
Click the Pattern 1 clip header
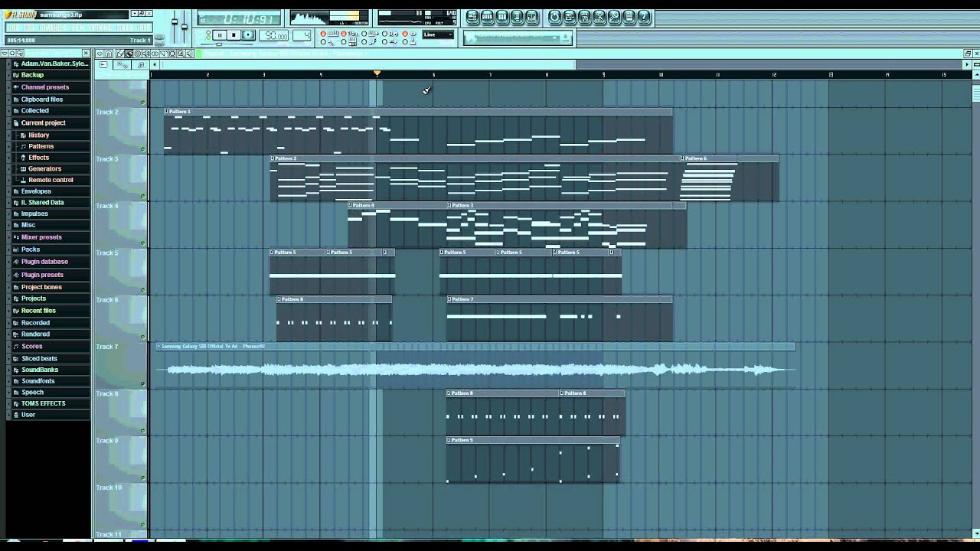pyautogui.click(x=418, y=112)
